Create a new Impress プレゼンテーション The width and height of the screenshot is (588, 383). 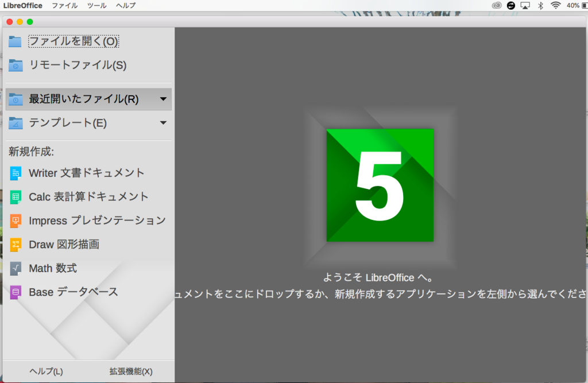pos(97,221)
